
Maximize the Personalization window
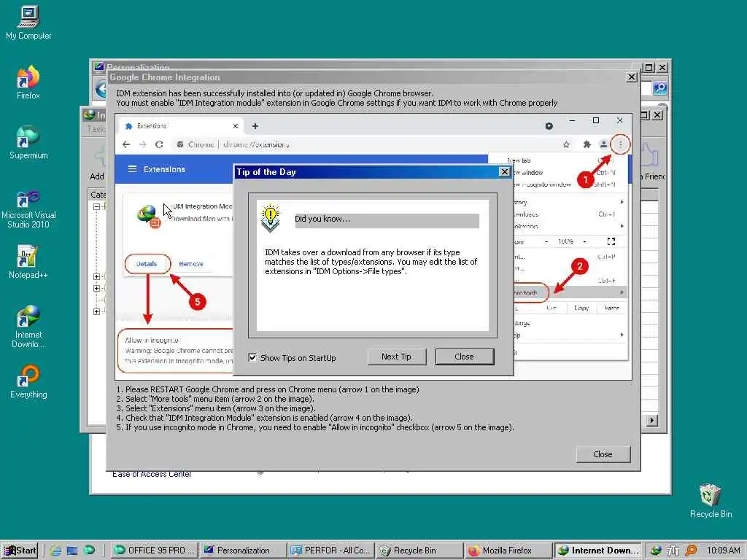click(649, 67)
